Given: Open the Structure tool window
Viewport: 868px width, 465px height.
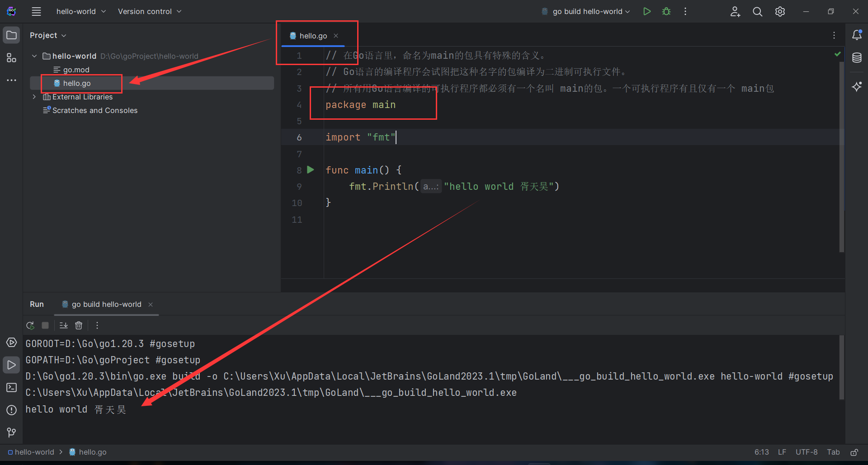Looking at the screenshot, I should point(11,58).
